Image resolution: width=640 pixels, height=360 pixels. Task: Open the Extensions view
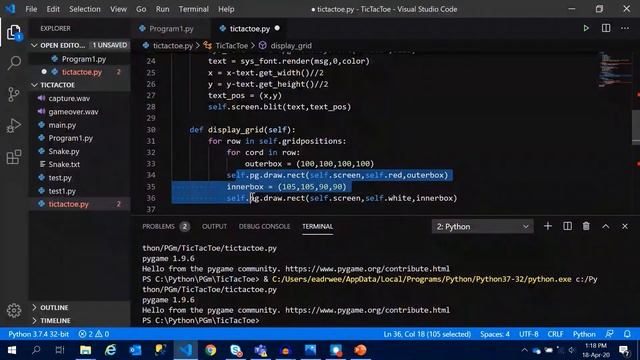14,157
